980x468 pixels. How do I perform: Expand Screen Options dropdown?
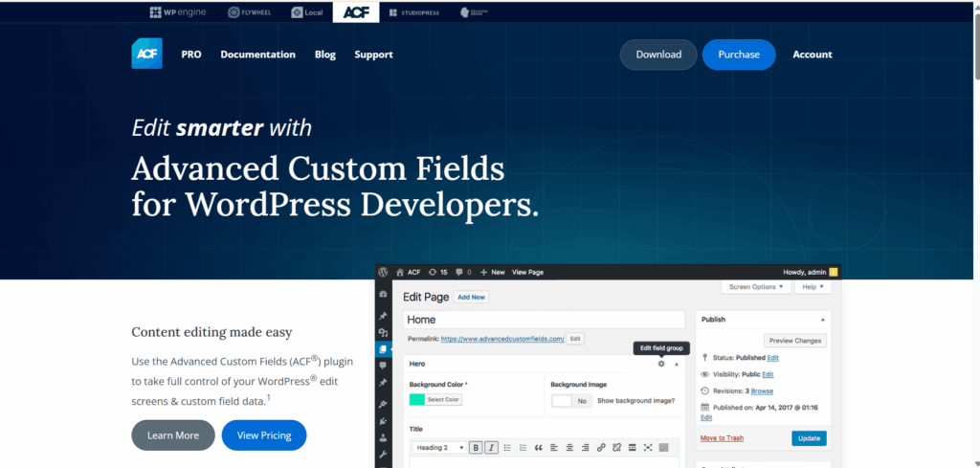click(x=756, y=287)
